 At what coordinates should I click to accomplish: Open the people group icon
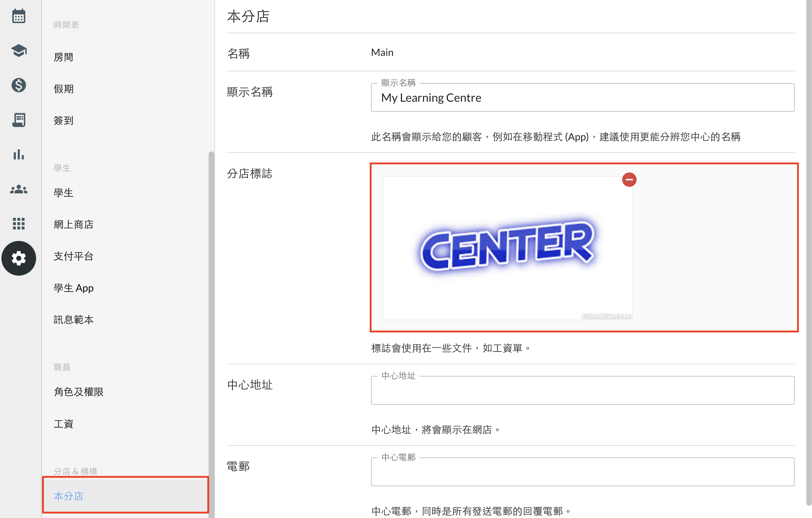(x=19, y=189)
